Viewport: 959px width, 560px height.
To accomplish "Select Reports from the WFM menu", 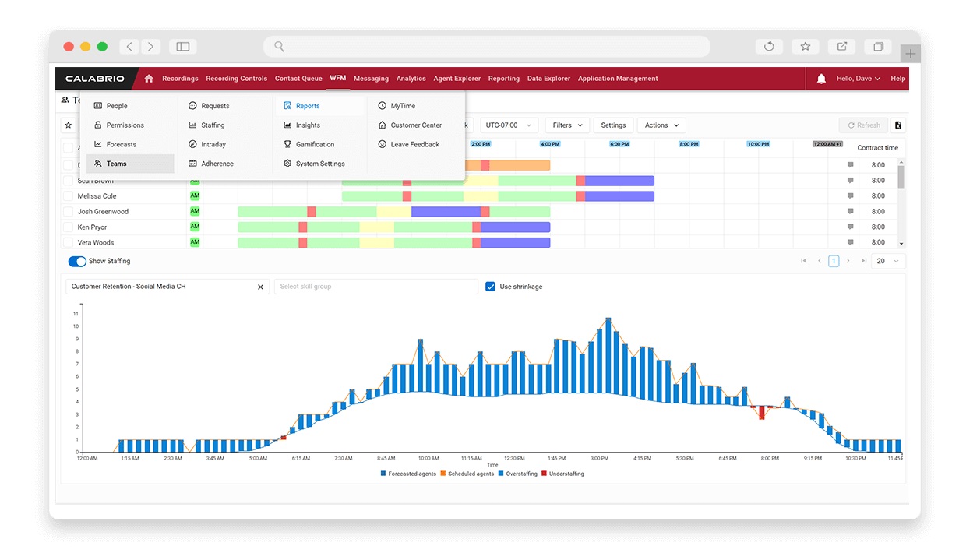I will click(308, 106).
